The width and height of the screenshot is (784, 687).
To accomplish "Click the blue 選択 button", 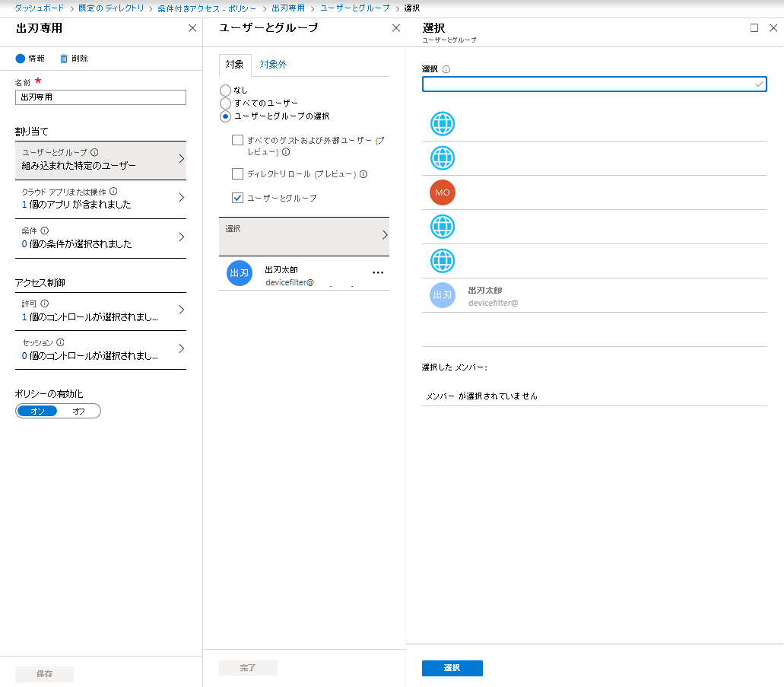I will point(452,668).
